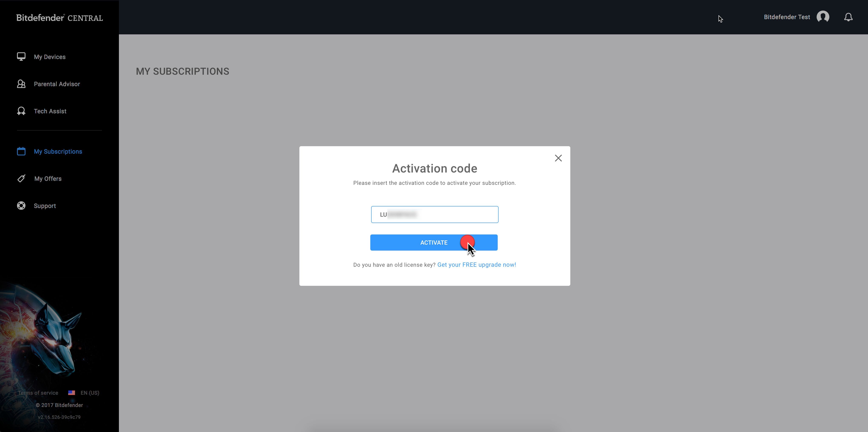
Task: Select My Offers menu item
Action: coord(47,178)
